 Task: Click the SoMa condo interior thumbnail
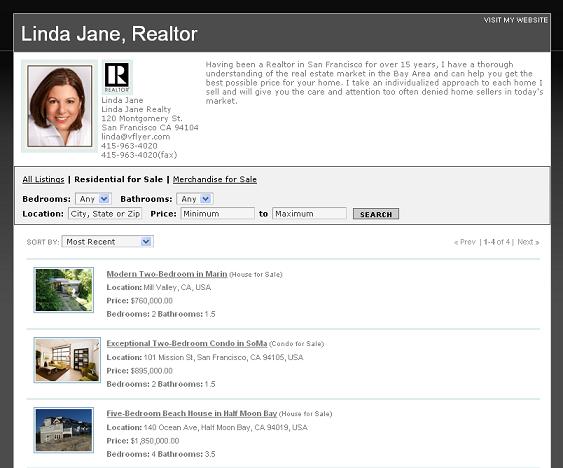[x=67, y=360]
